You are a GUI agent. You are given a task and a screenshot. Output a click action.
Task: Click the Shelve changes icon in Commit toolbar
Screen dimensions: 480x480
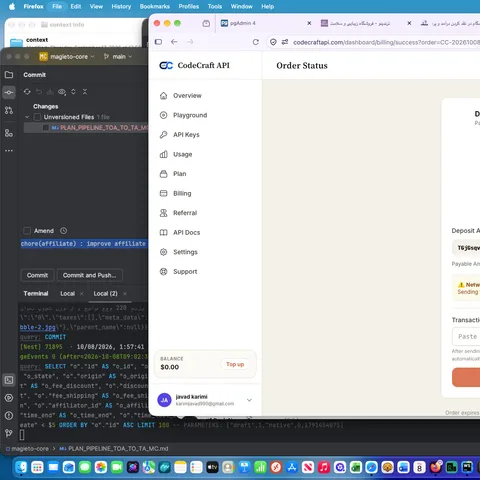point(50,92)
